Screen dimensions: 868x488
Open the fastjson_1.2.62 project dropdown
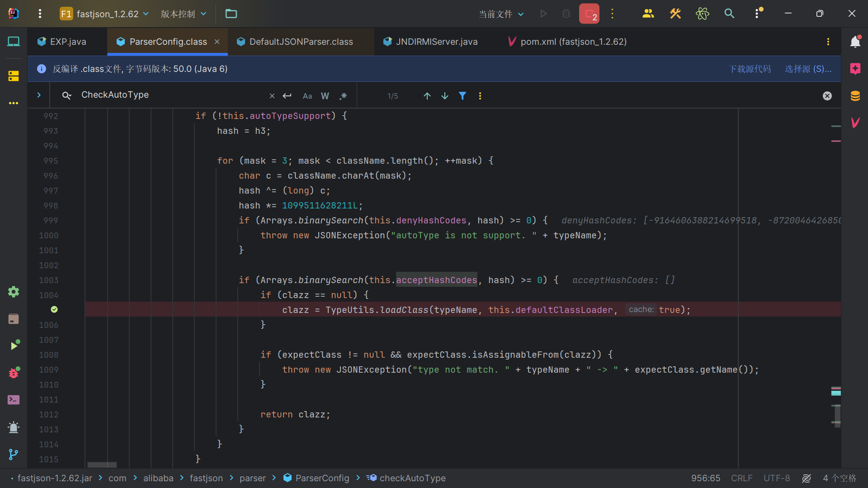[104, 14]
